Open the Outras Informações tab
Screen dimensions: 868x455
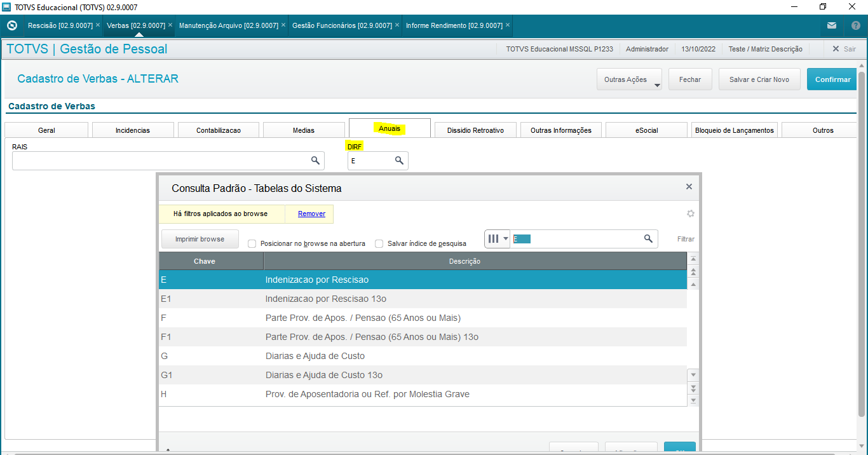point(561,130)
